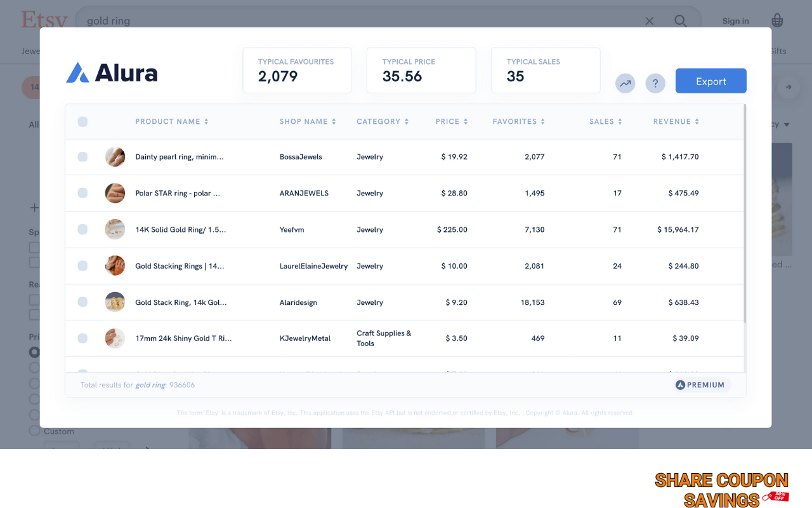812x508 pixels.
Task: Click the Etsy search magnifier icon
Action: coord(681,21)
